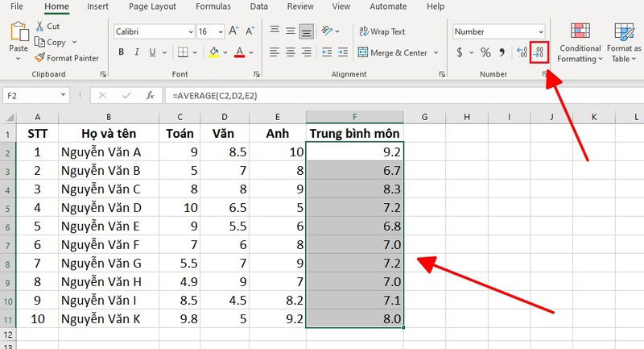Image resolution: width=644 pixels, height=349 pixels.
Task: Decrease font size with smaller A
Action: [x=250, y=31]
